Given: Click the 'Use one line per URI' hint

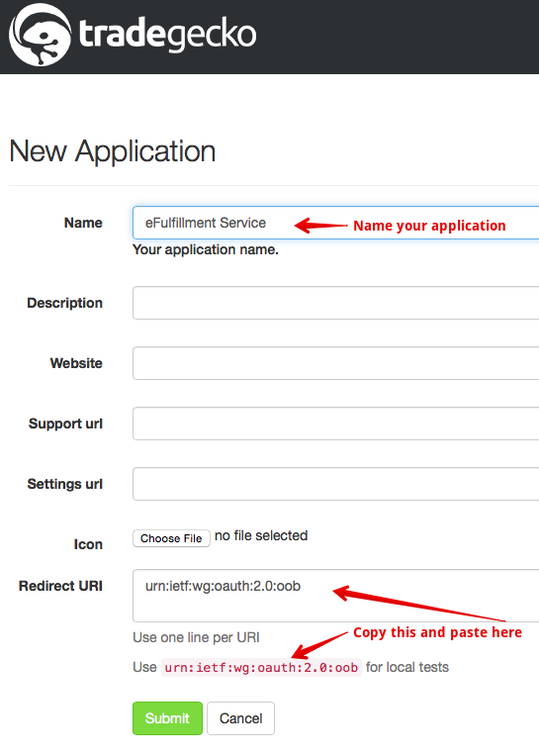Looking at the screenshot, I should (197, 637).
